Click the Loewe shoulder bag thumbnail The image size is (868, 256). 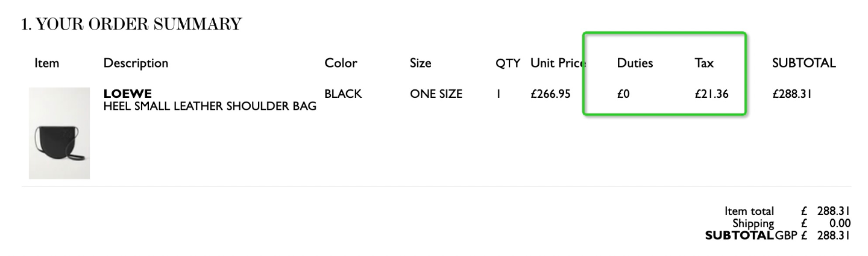(x=59, y=133)
